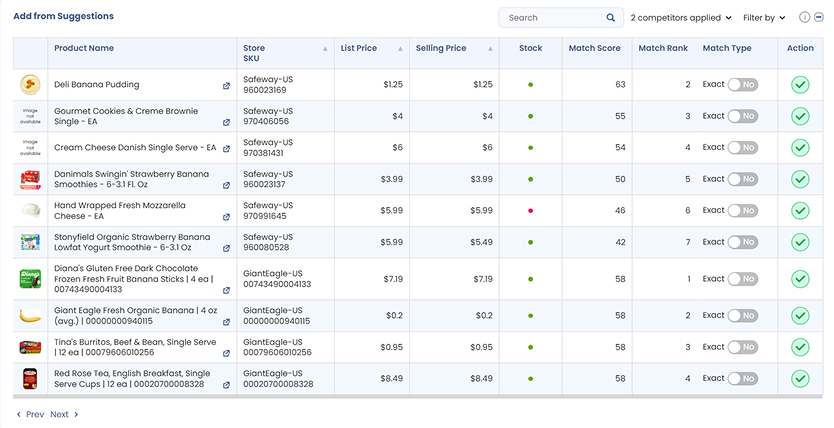Open external link for Deli Banana Pudding

[226, 86]
